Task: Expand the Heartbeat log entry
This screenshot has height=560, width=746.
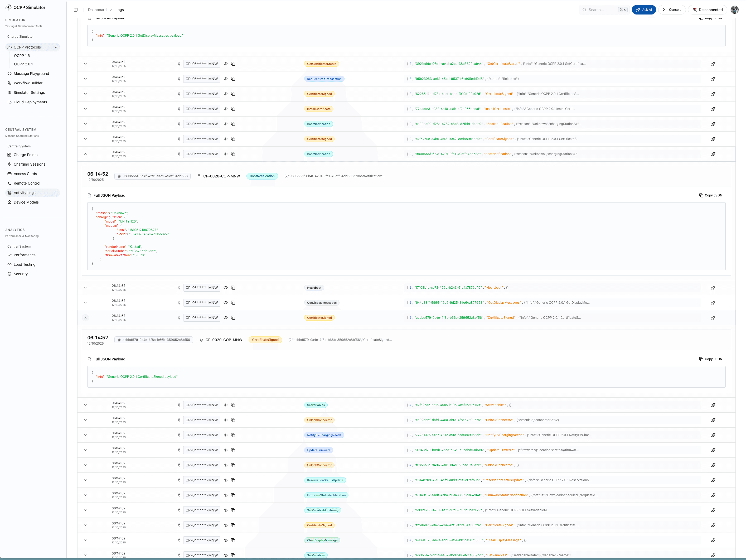Action: click(85, 287)
